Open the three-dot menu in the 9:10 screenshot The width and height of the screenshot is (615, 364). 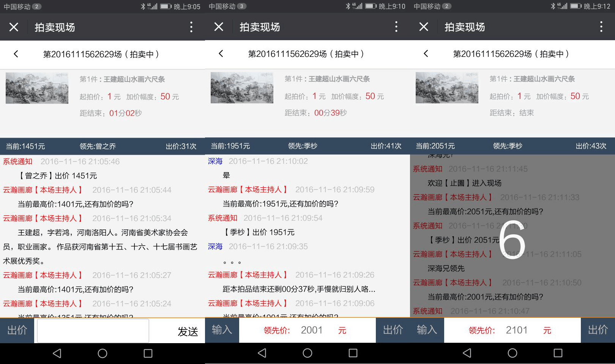396,27
